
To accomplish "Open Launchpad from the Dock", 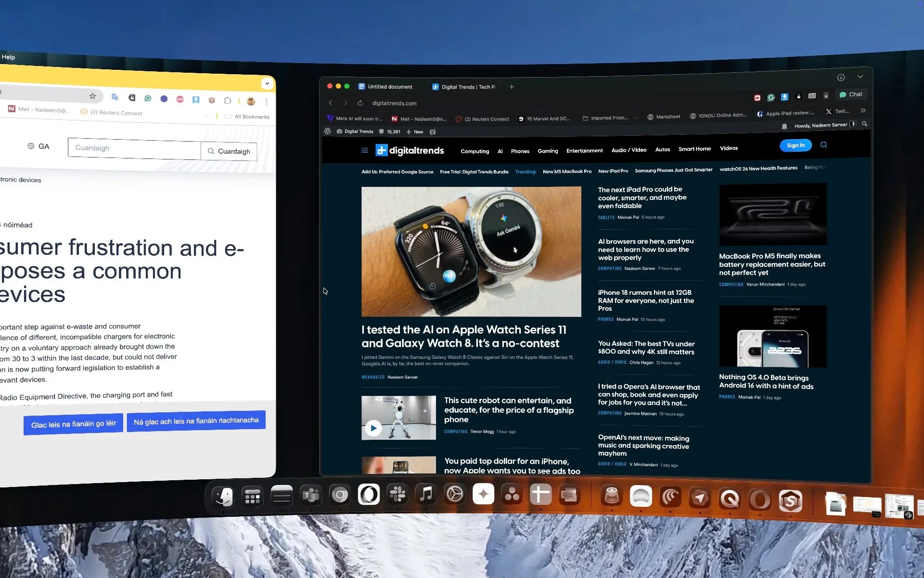I will click(x=252, y=497).
